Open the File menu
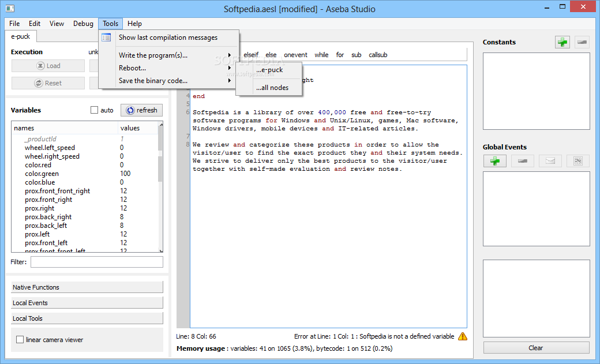 point(14,23)
